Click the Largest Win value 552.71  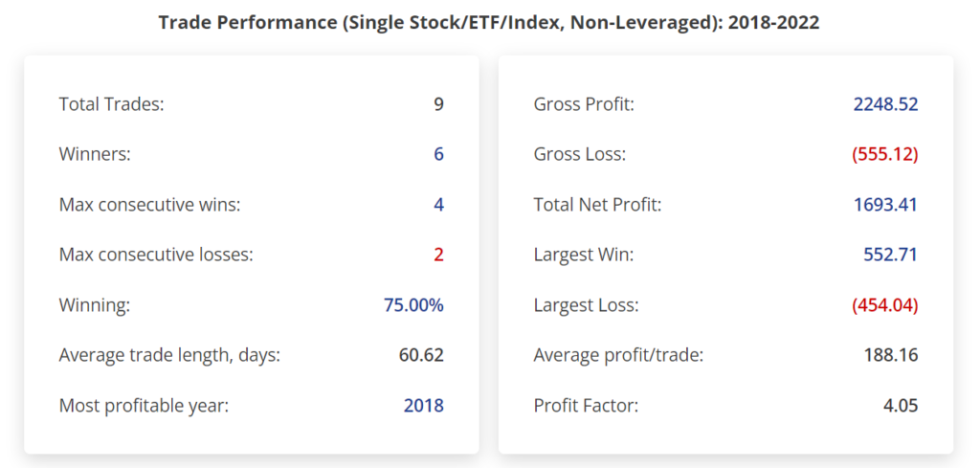coord(890,255)
